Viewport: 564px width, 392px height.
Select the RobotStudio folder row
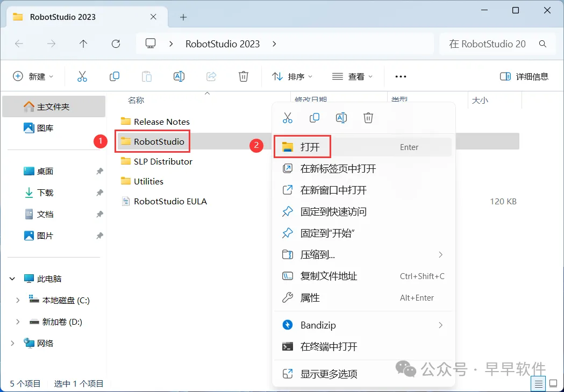193,141
